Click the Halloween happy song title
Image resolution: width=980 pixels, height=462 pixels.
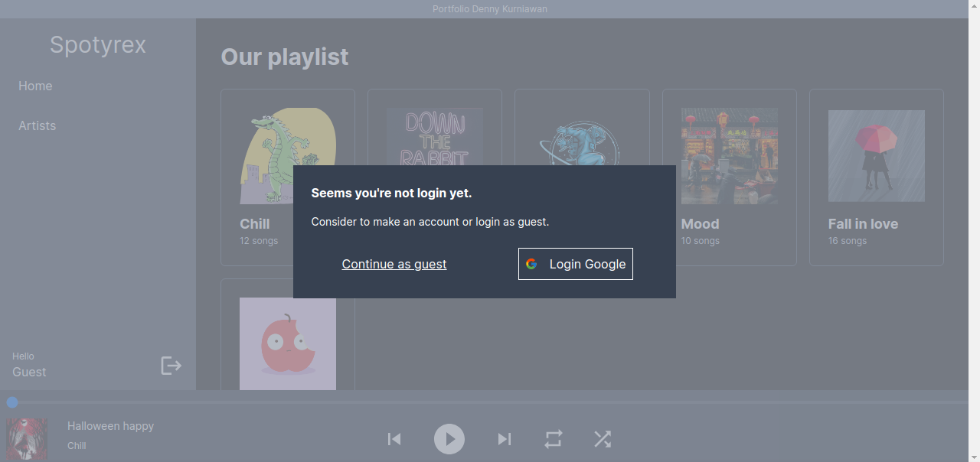tap(110, 426)
